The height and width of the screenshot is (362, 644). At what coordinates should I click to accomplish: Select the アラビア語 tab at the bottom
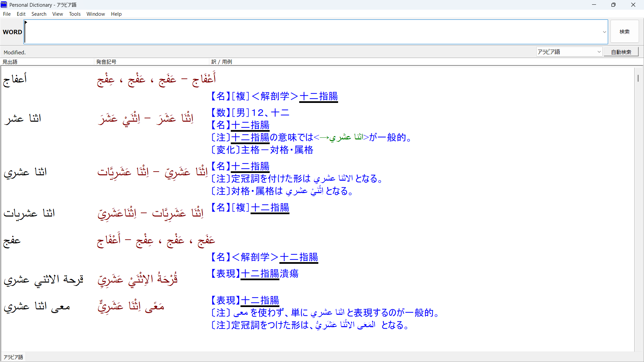(x=13, y=357)
